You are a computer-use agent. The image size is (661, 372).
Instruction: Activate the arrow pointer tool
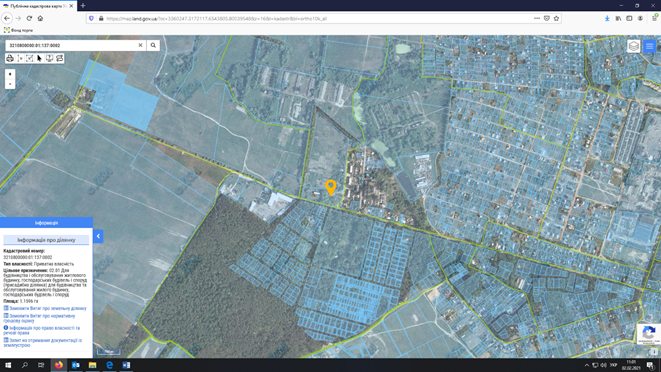pos(40,58)
